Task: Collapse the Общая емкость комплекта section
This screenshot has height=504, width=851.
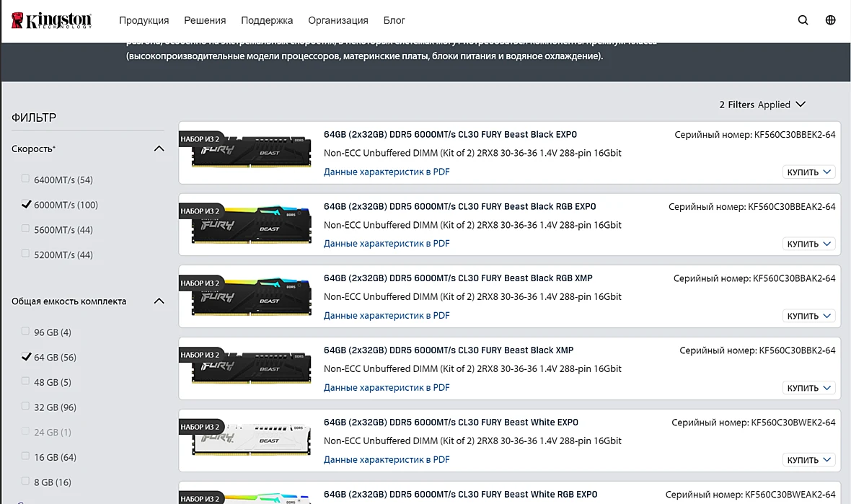Action: pos(159,301)
